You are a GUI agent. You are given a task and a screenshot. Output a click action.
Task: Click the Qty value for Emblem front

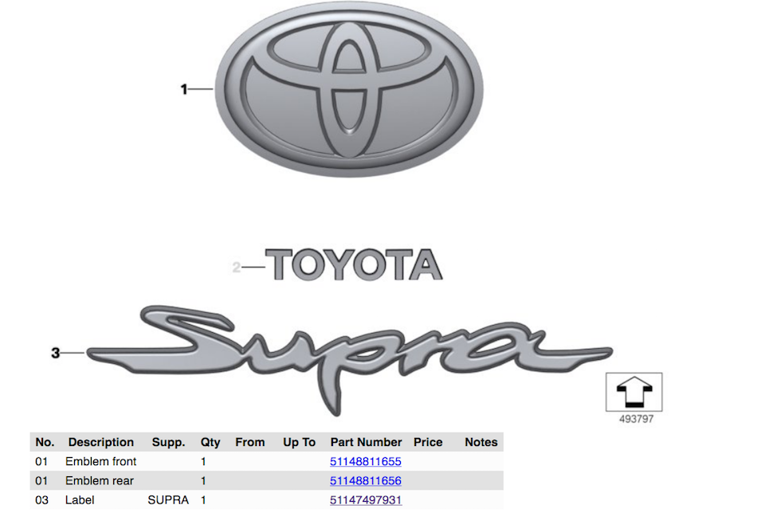[203, 461]
